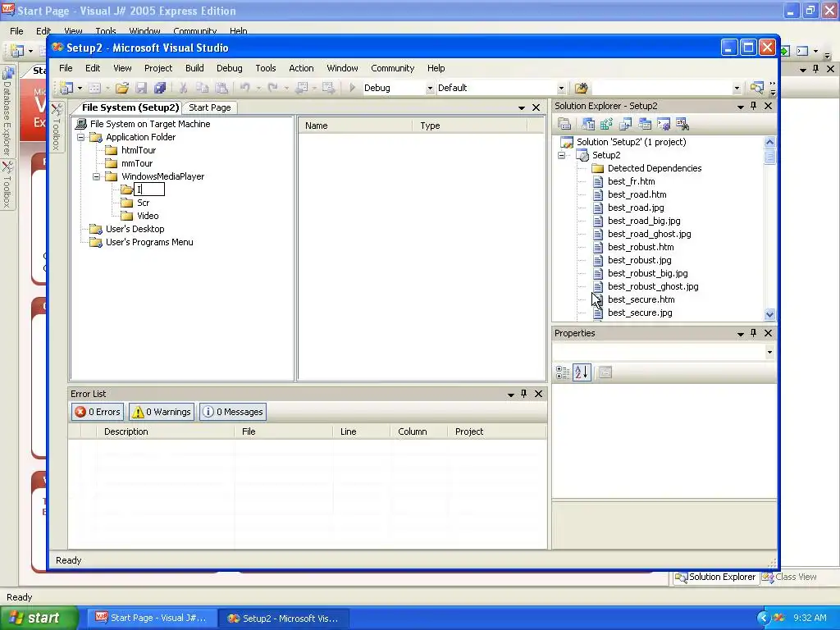This screenshot has height=630, width=840.
Task: Click the Categorized view icon in Properties
Action: pyautogui.click(x=563, y=372)
